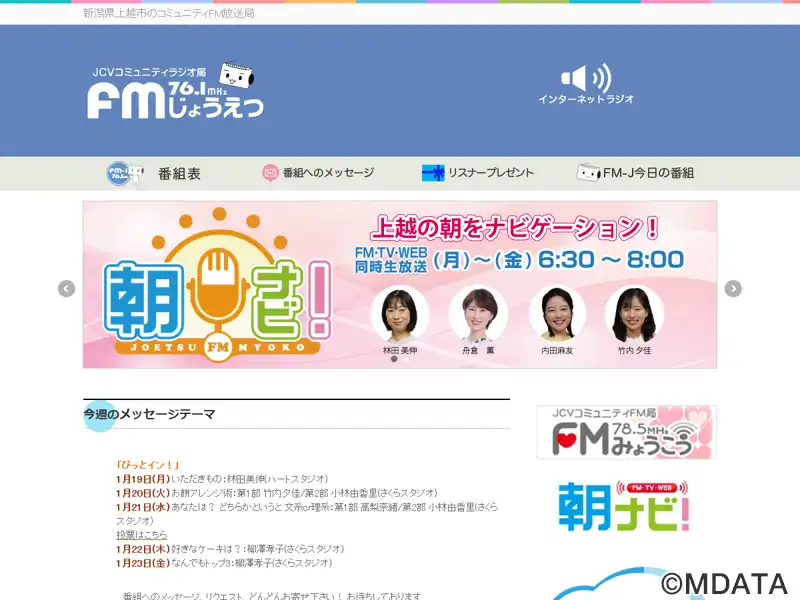800x600 pixels.
Task: Open 番組へのメッセージ menu item
Action: coord(328,173)
